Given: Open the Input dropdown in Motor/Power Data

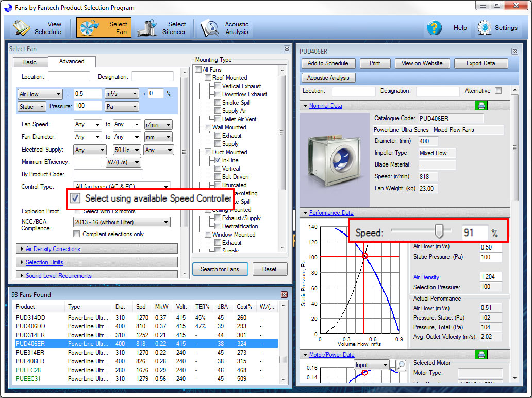Looking at the screenshot, I should [x=371, y=365].
